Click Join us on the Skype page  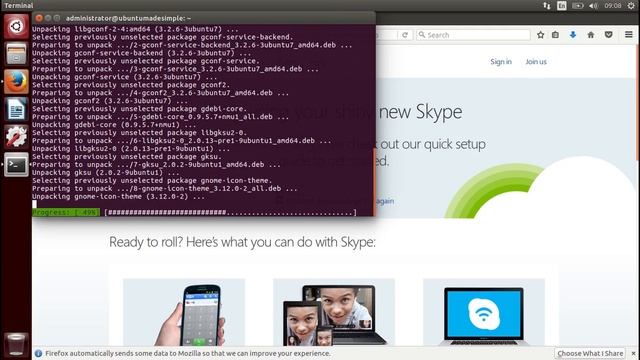[536, 62]
